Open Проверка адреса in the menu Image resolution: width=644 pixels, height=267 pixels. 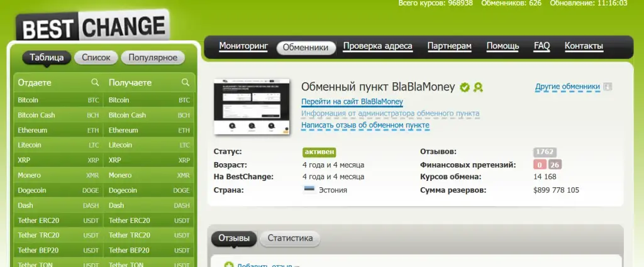pos(378,46)
